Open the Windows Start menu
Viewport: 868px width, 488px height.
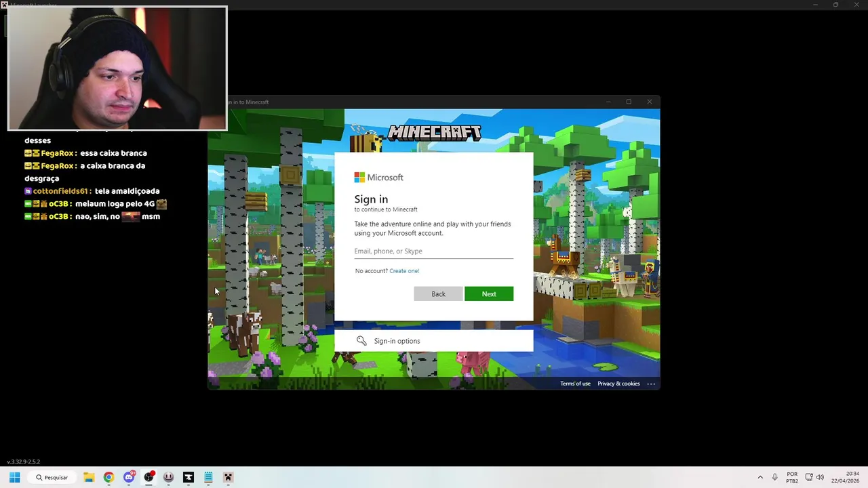click(x=15, y=477)
